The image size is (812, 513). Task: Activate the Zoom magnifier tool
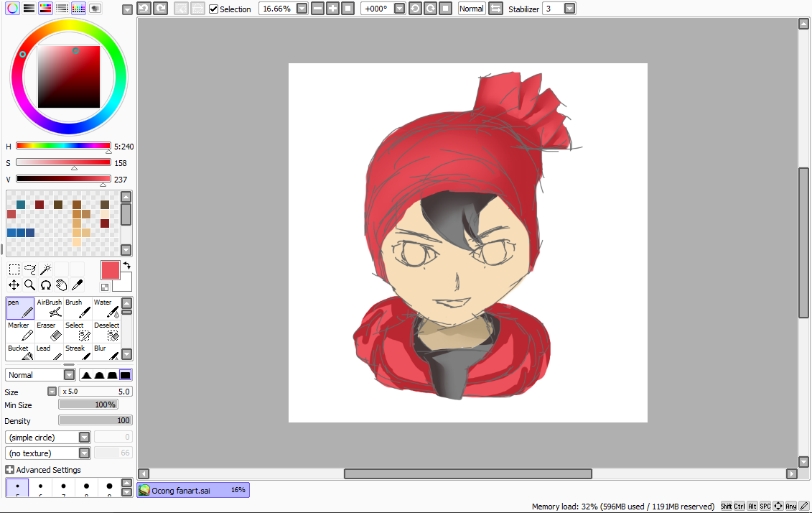29,285
